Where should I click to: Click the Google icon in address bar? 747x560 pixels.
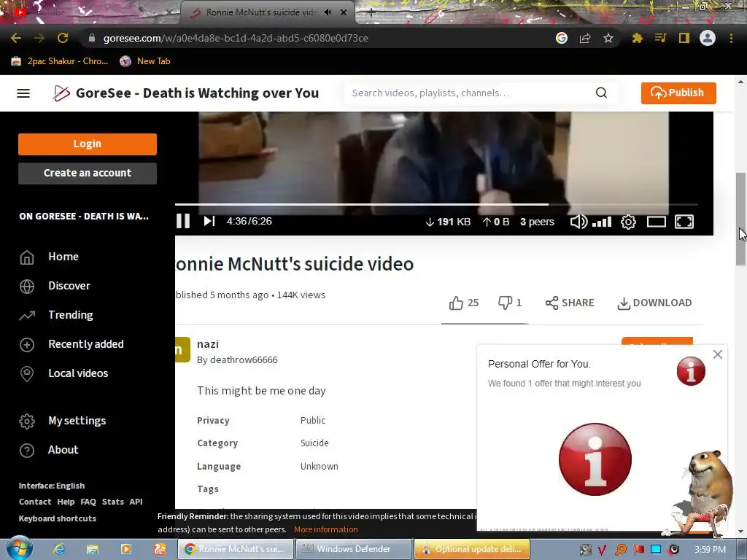tap(562, 38)
